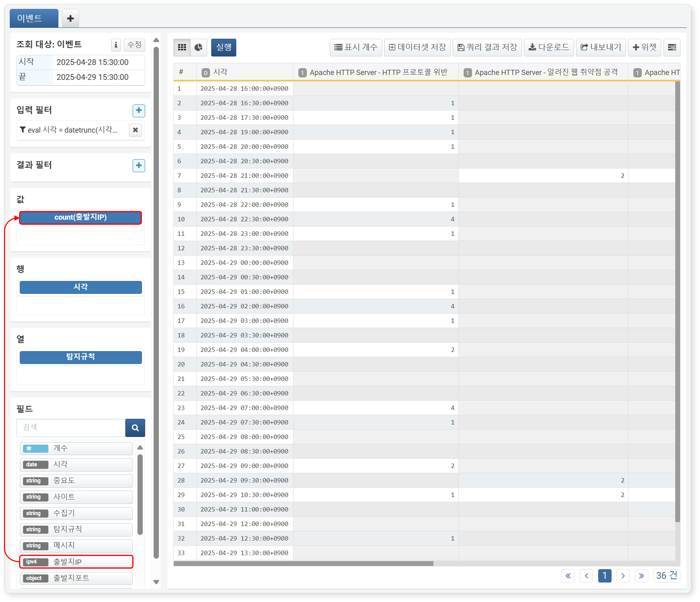Screen dimensions: 700x602
Task: Add a 결과 필터 with plus
Action: (x=139, y=166)
